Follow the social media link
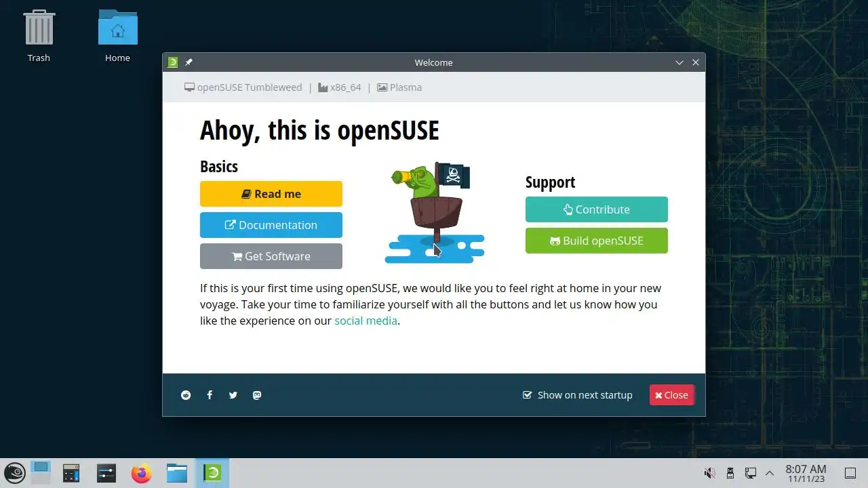The height and width of the screenshot is (488, 868). [x=366, y=321]
